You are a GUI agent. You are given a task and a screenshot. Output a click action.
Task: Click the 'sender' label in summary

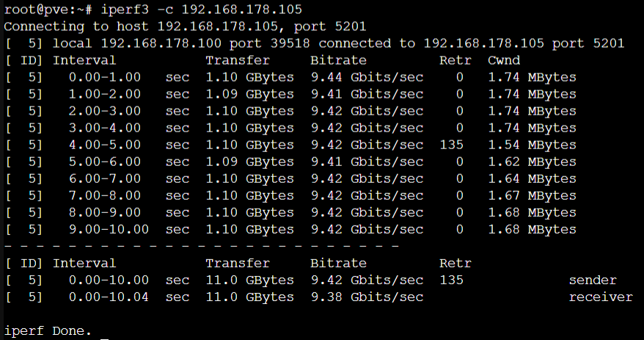(x=593, y=280)
